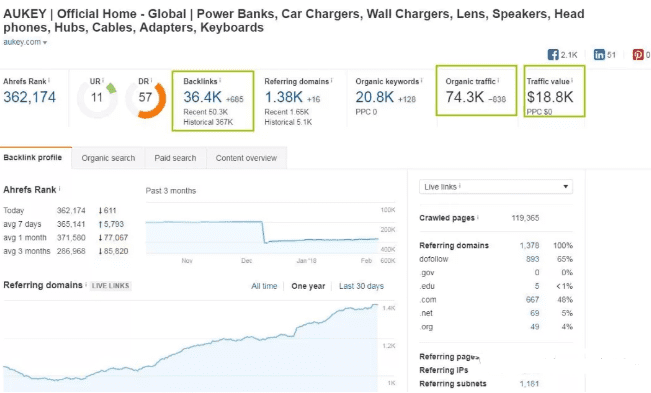Image resolution: width=651 pixels, height=393 pixels.
Task: Click the Facebook share count icon
Action: (553, 55)
